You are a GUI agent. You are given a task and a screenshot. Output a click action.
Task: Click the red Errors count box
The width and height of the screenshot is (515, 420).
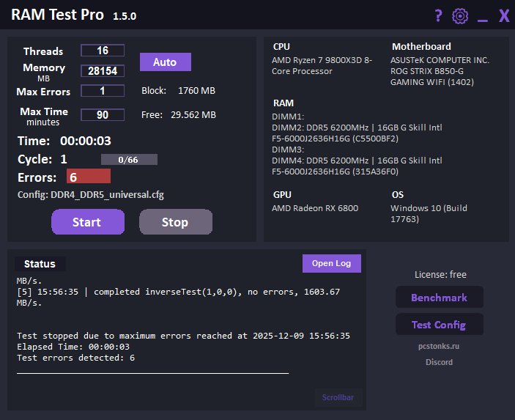tap(89, 176)
